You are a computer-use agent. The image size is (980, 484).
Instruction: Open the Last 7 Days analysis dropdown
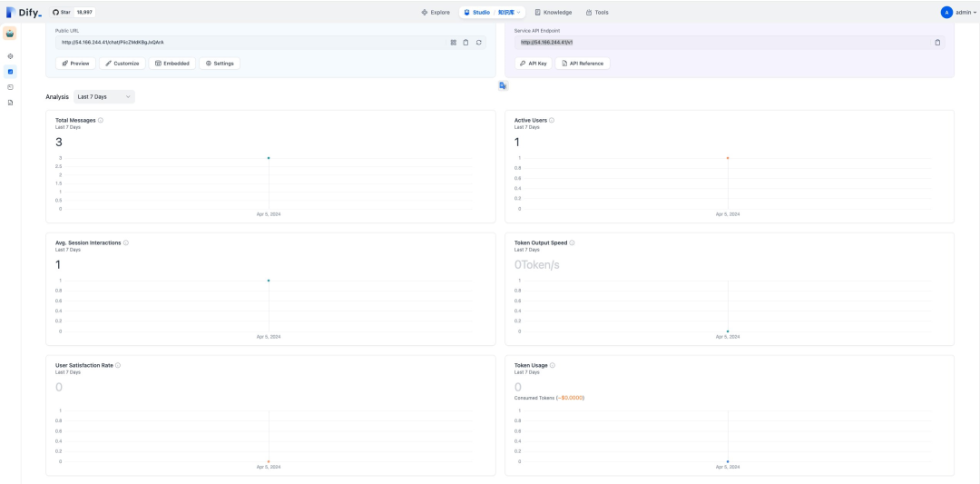tap(103, 97)
